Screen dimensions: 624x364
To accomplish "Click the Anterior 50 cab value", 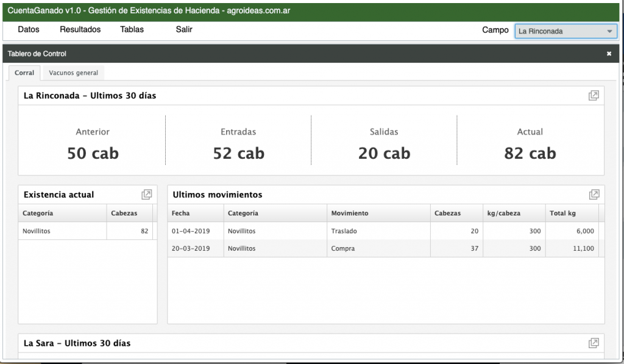I will coord(93,153).
